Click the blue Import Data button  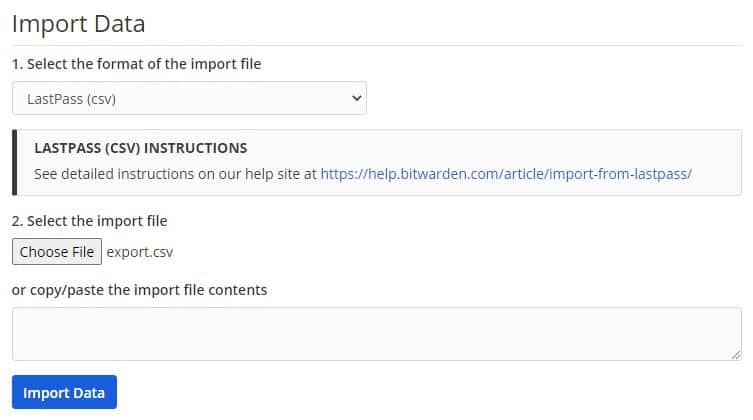click(x=64, y=392)
